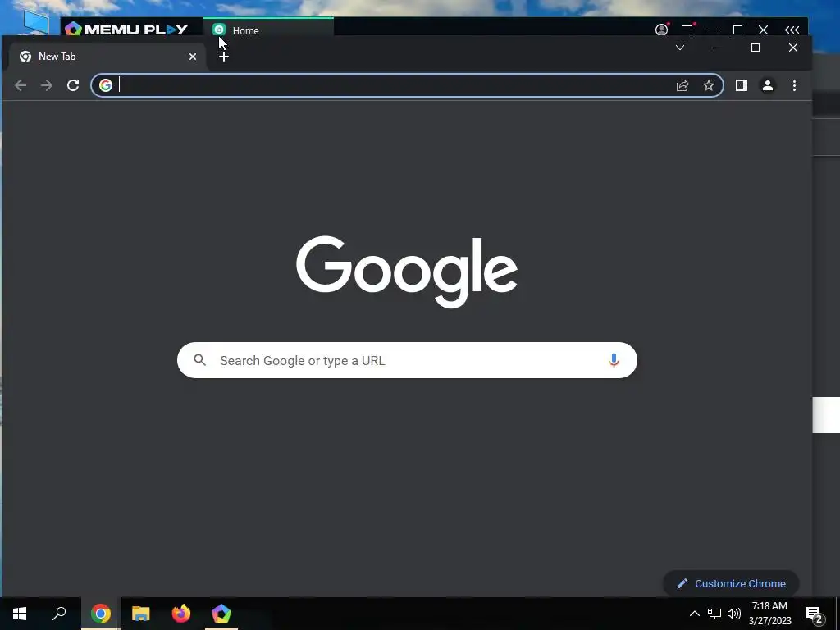Screen dimensions: 840x630
Task: Collapse MEmu Play sidebar with triple chevron
Action: tap(792, 30)
